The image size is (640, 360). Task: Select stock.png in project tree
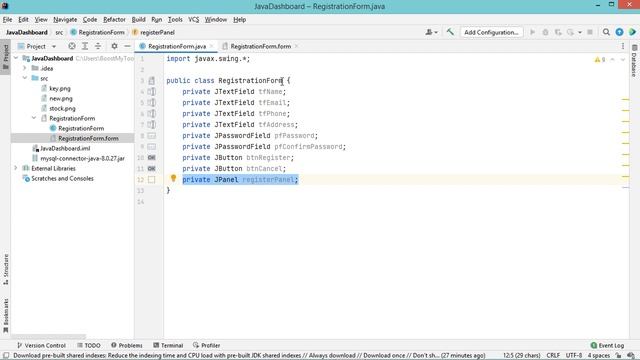[62, 108]
